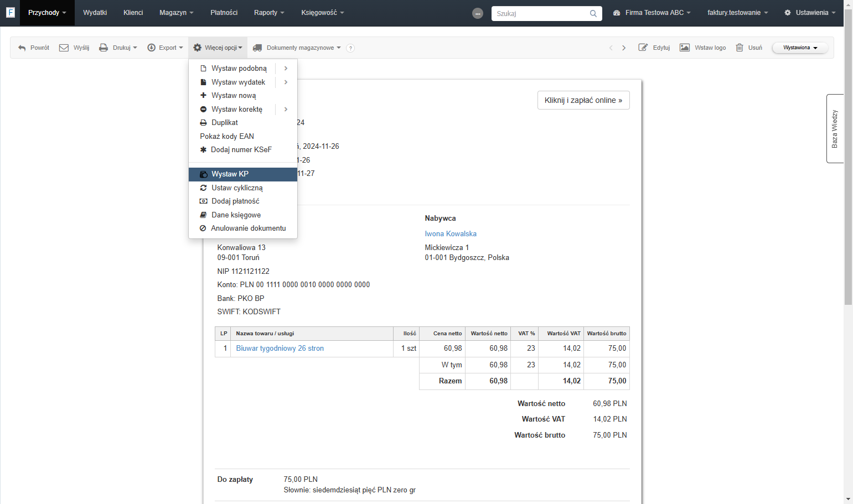Go to Klienci section
The height and width of the screenshot is (504, 853).
(133, 13)
